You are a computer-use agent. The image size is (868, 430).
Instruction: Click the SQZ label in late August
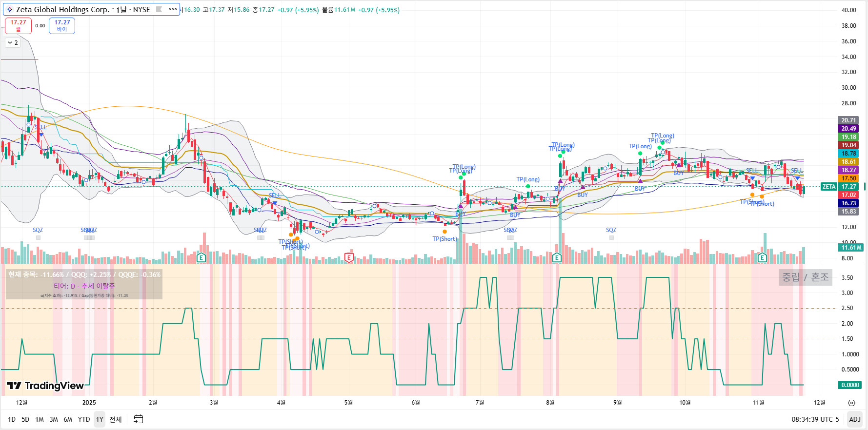611,230
